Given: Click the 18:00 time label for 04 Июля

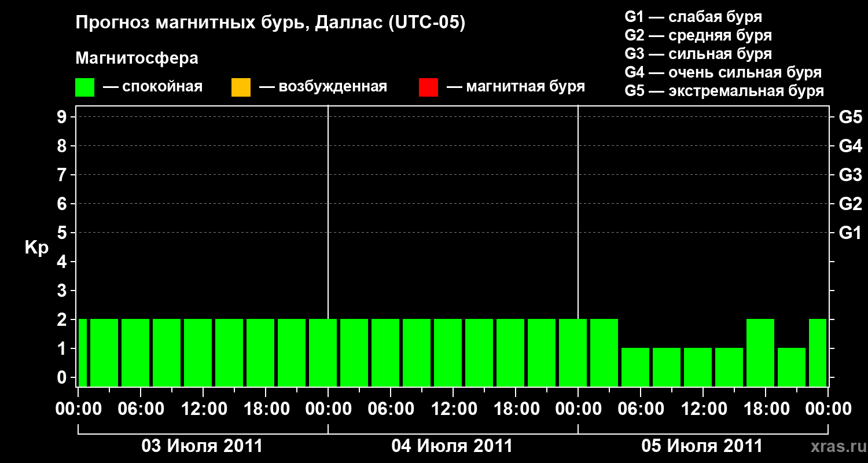Looking at the screenshot, I should pyautogui.click(x=516, y=409).
